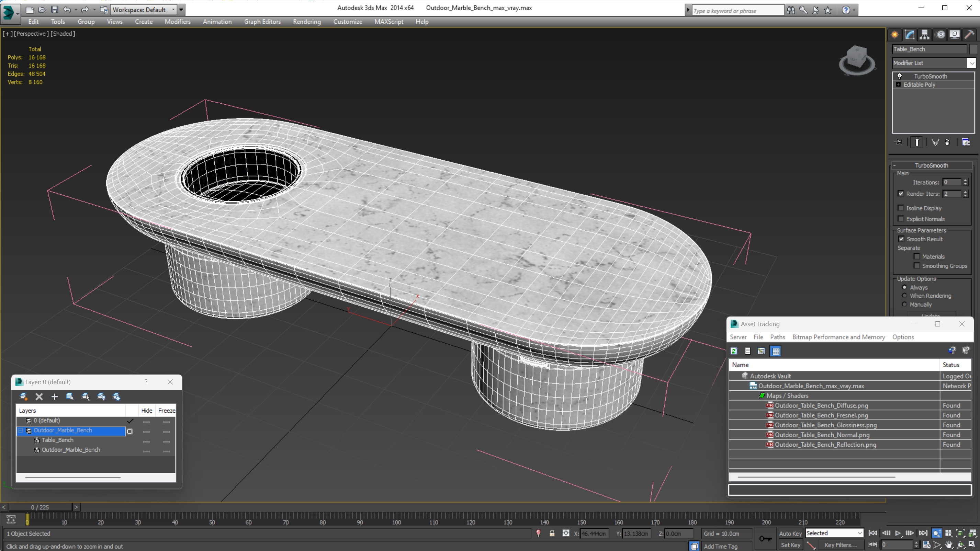Screen dimensions: 980x551
Task: Open the Rendering menu
Action: pyautogui.click(x=307, y=22)
